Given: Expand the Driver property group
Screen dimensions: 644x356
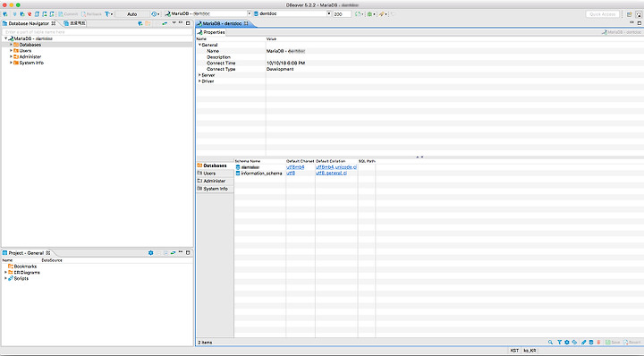Looking at the screenshot, I should (199, 81).
